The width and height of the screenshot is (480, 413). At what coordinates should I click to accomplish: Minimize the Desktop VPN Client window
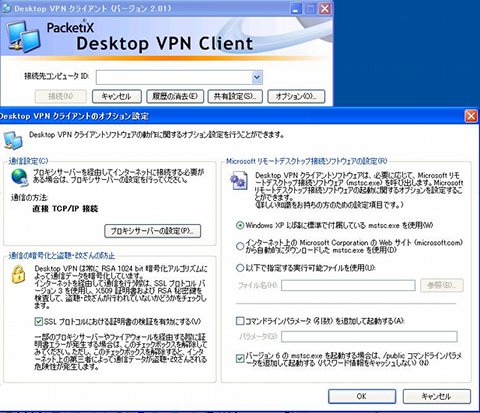coord(296,9)
